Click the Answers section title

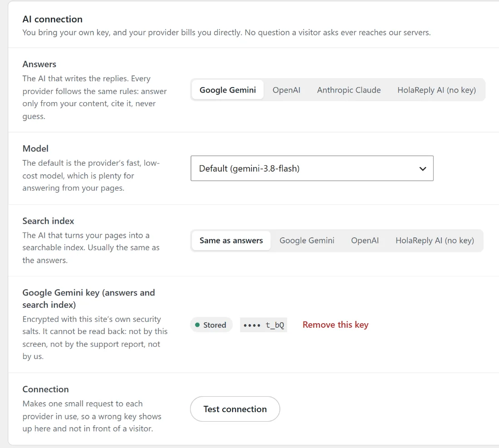pos(39,64)
